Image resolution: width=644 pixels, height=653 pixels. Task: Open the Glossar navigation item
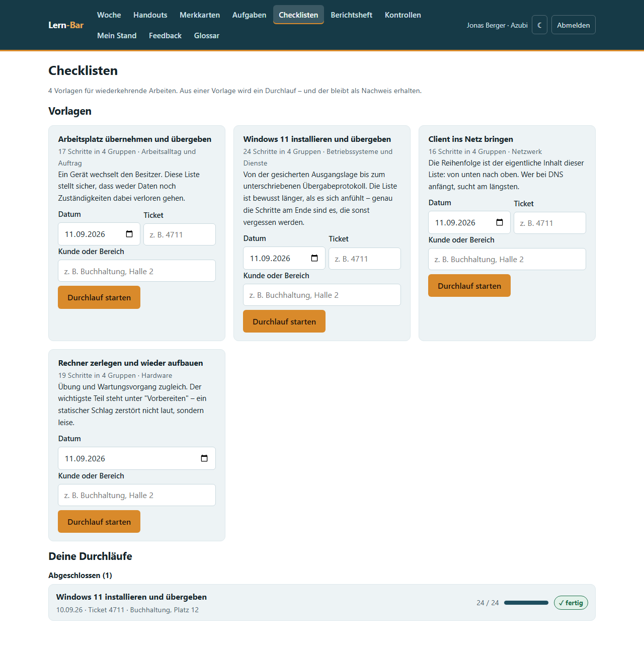207,36
